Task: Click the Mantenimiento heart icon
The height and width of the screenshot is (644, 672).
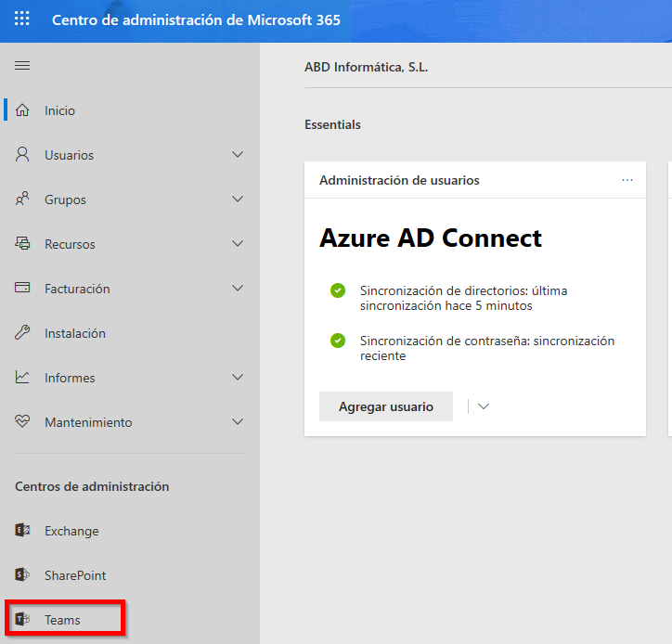Action: (22, 421)
